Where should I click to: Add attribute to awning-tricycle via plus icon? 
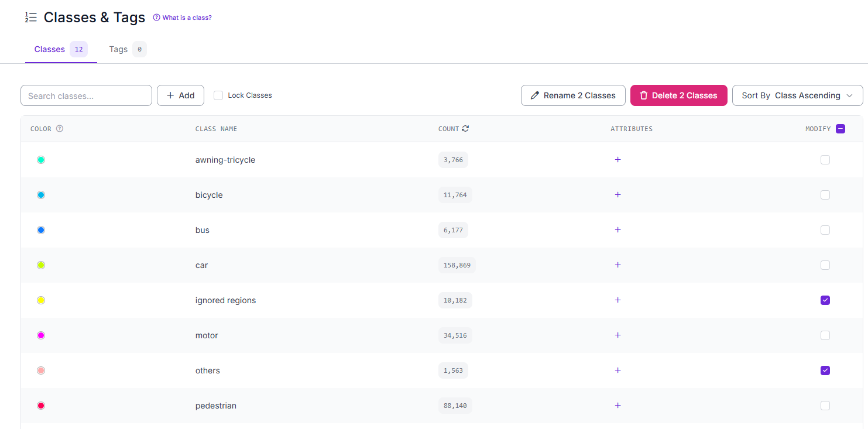coord(617,160)
